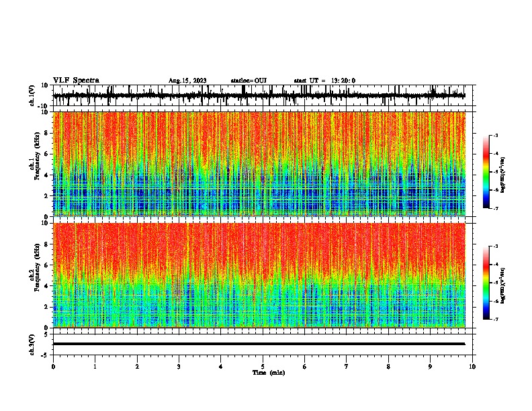Click time axis tick label 7

(x=347, y=367)
